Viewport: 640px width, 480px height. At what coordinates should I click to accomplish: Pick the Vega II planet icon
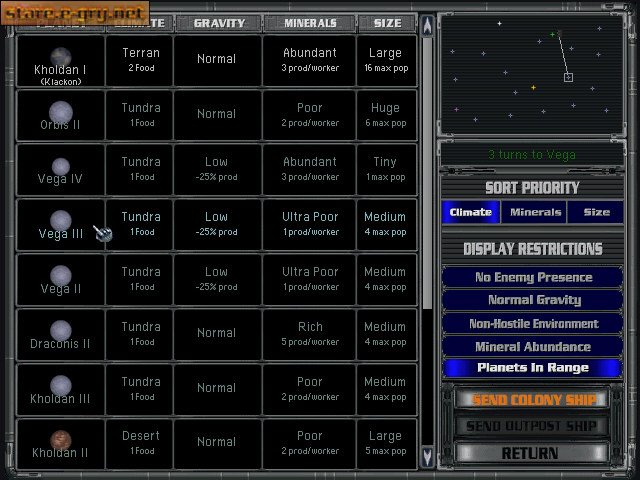coord(61,276)
